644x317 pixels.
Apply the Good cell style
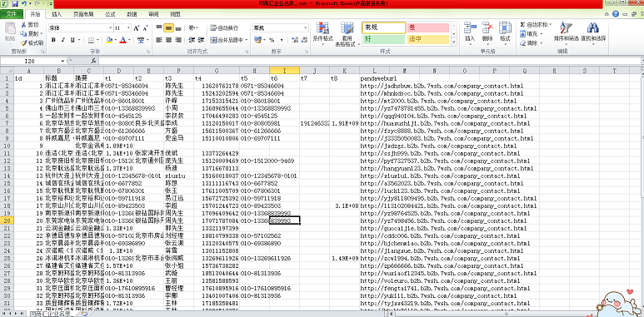click(383, 39)
